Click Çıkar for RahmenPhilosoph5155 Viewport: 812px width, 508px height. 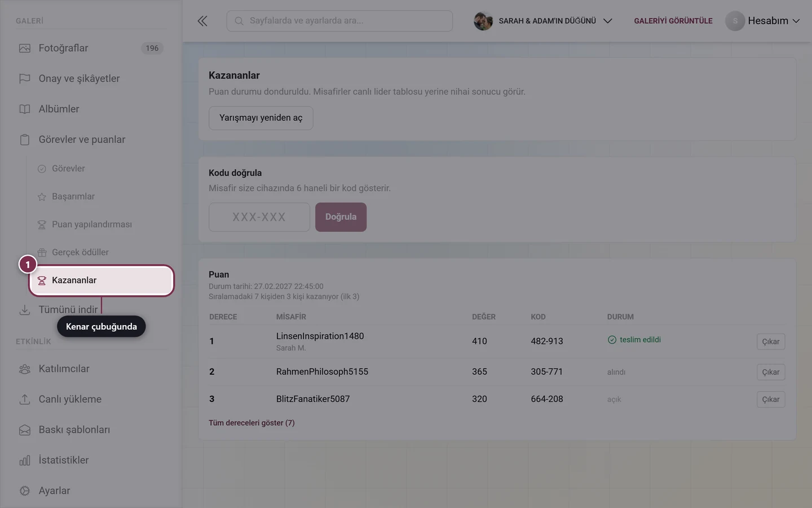(771, 372)
